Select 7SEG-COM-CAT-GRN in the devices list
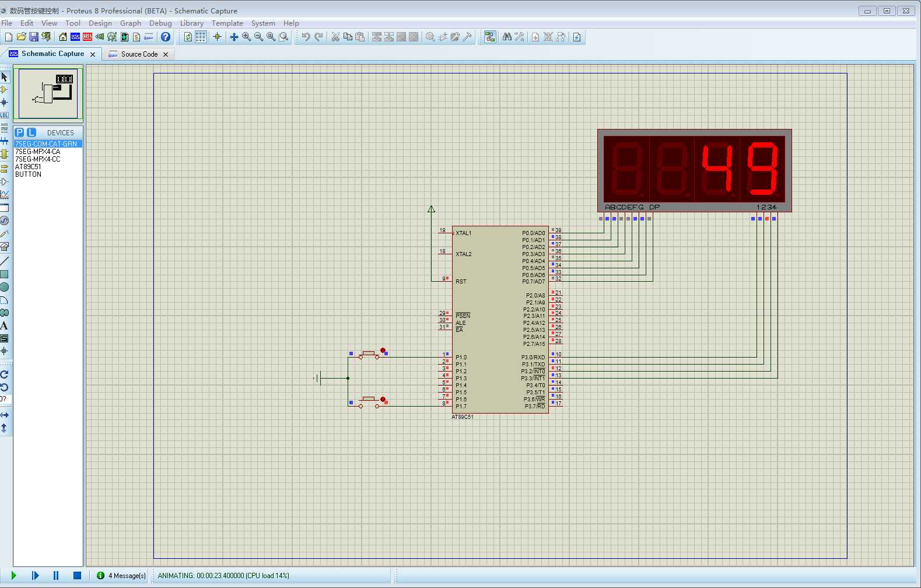921x588 pixels. (48, 143)
